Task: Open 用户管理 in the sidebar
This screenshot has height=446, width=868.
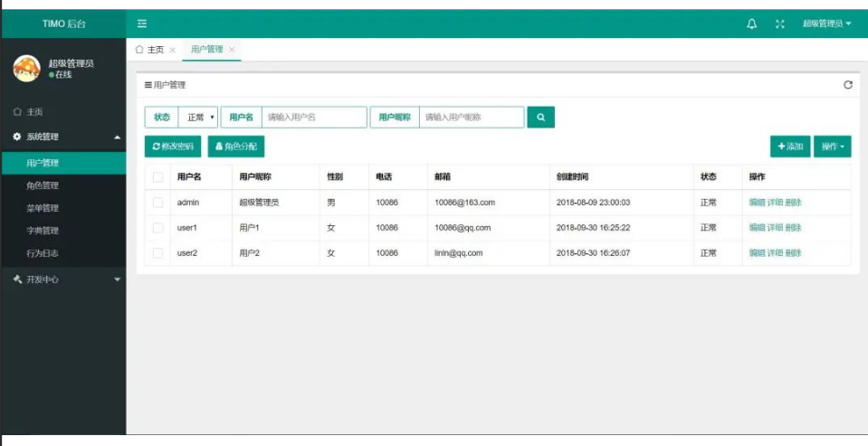Action: pos(63,163)
